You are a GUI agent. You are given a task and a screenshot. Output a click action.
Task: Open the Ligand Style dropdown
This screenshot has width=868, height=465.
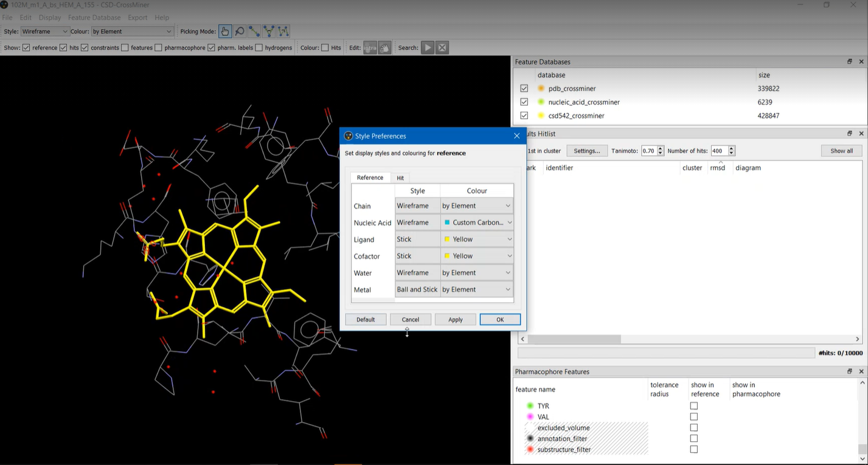tap(417, 239)
